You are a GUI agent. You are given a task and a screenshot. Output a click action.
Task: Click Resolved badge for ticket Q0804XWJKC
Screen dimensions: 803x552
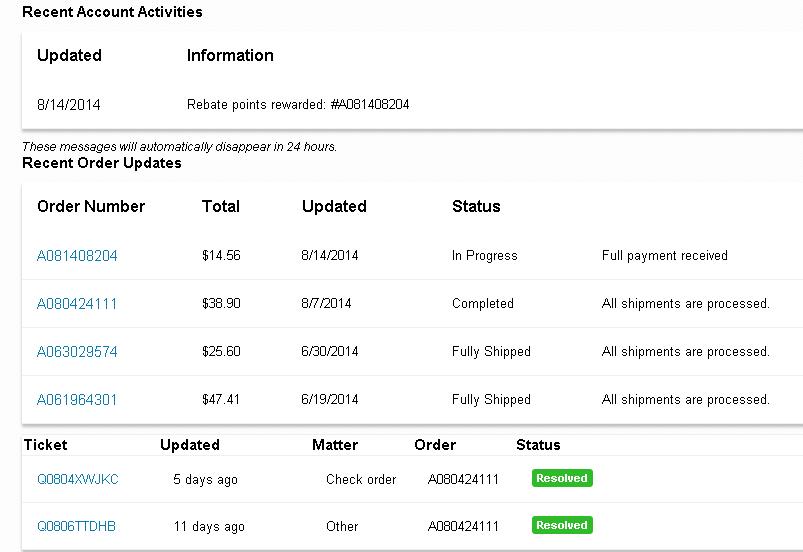[561, 478]
